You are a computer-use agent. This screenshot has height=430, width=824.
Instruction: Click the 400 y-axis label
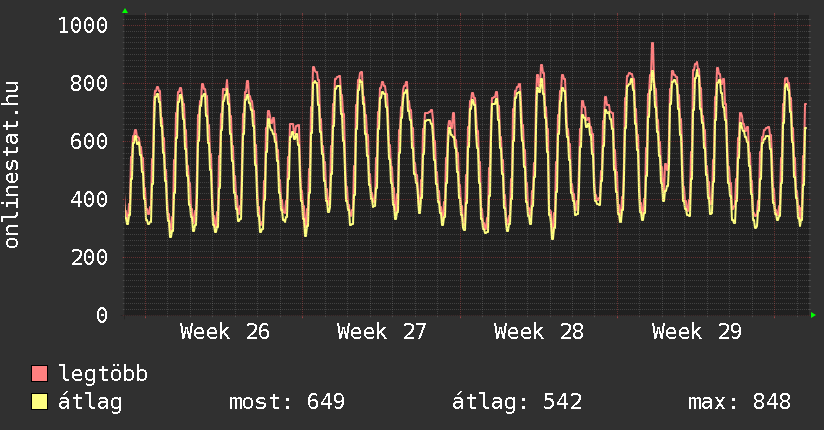89,199
